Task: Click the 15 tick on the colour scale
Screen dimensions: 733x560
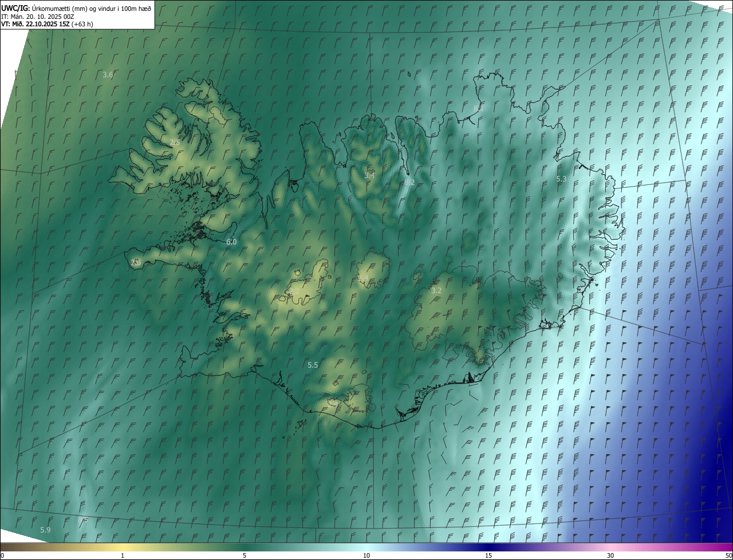Action: coord(488,555)
